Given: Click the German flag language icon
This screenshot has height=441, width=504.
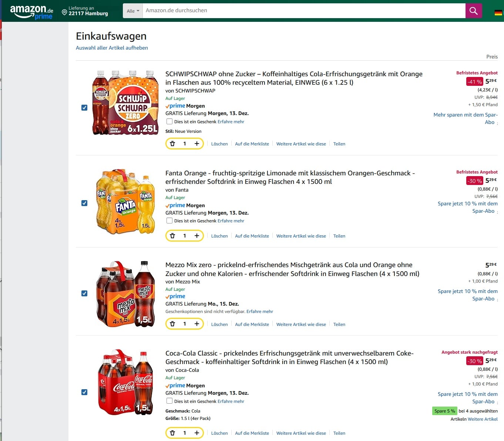Looking at the screenshot, I should click(x=498, y=12).
